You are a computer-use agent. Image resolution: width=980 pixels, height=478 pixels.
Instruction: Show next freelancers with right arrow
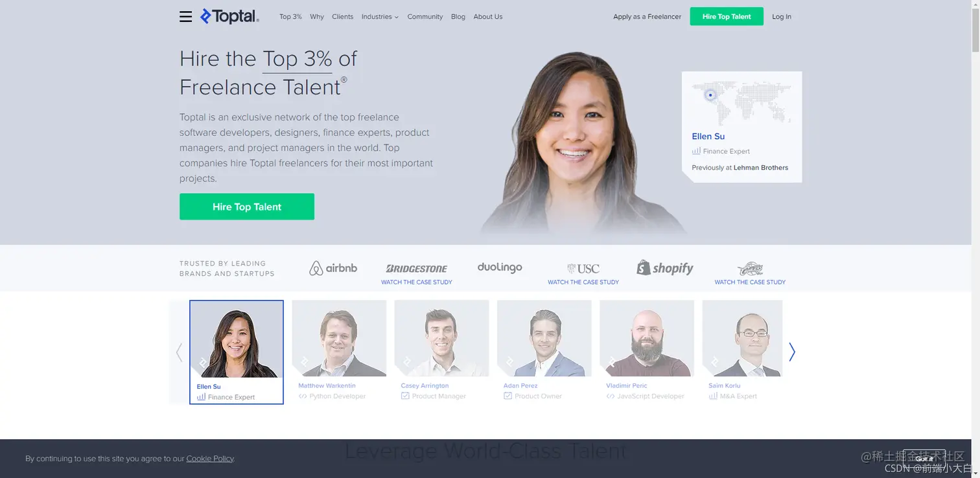(791, 352)
